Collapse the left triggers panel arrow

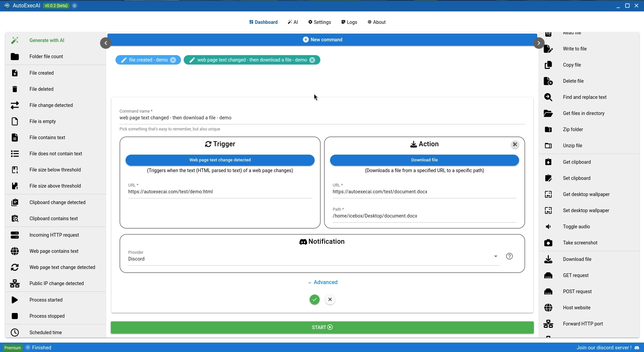106,43
